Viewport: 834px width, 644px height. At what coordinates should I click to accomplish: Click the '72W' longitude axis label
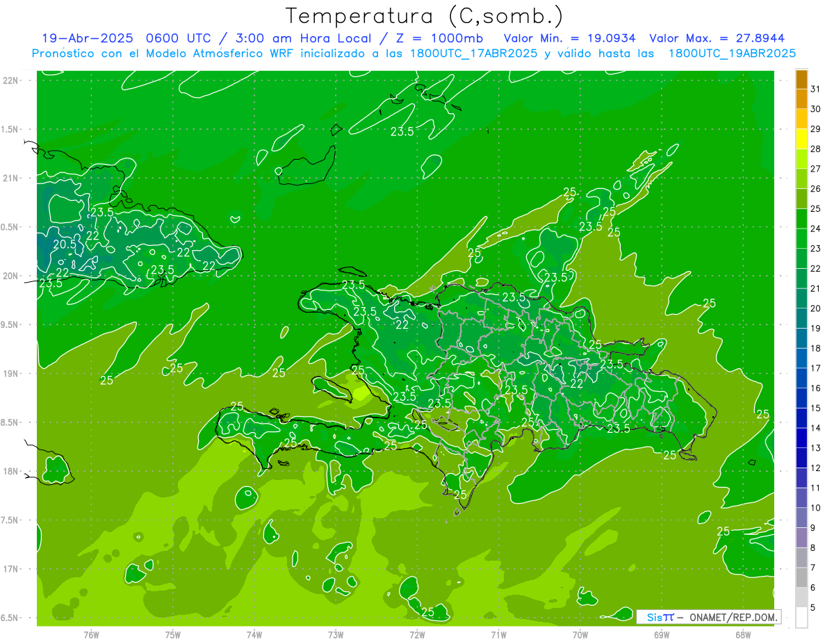click(417, 634)
